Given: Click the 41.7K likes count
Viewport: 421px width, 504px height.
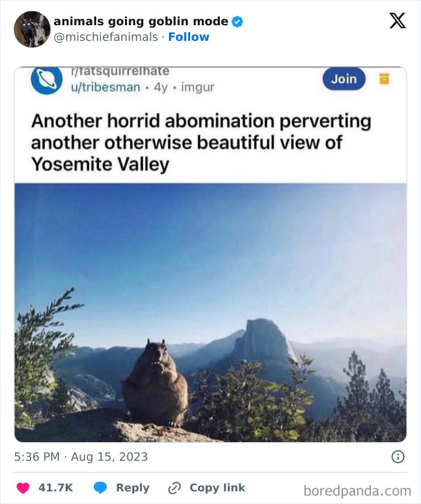Looking at the screenshot, I should click(x=56, y=488).
